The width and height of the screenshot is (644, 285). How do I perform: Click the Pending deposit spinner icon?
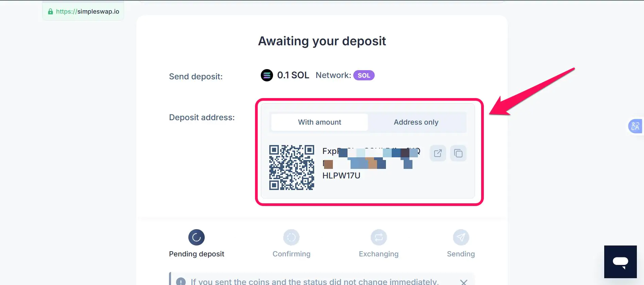pyautogui.click(x=197, y=237)
